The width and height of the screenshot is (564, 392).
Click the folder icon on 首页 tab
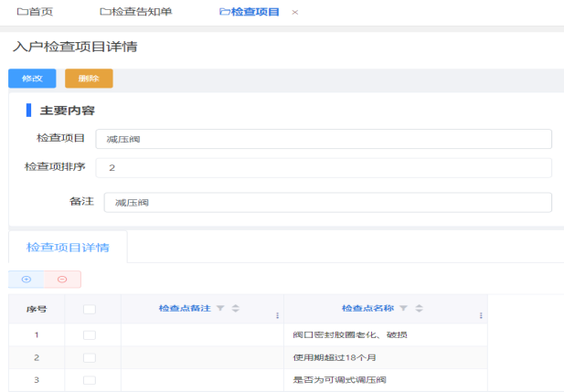tap(22, 12)
